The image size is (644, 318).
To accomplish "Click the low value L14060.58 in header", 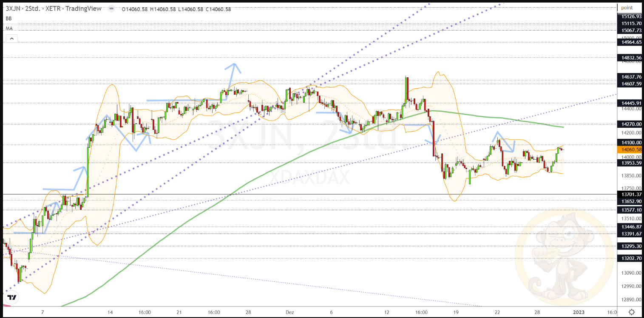I will pos(190,9).
